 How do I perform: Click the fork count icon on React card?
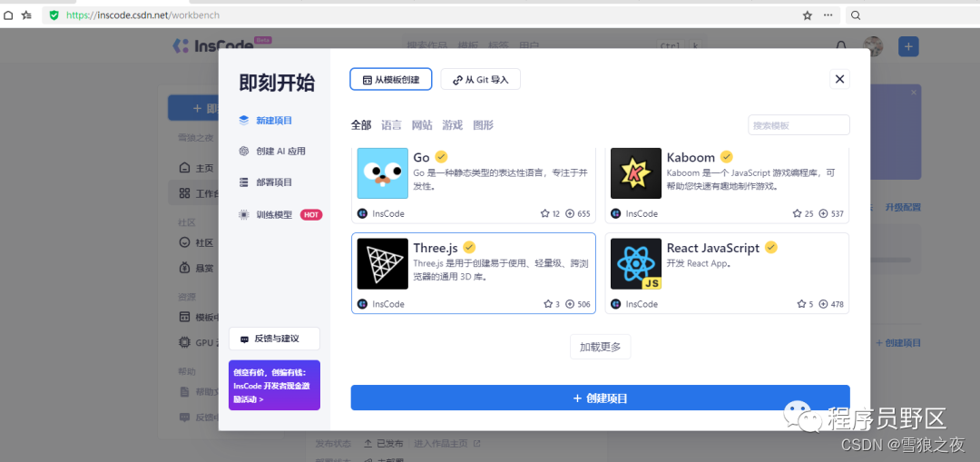pyautogui.click(x=823, y=304)
